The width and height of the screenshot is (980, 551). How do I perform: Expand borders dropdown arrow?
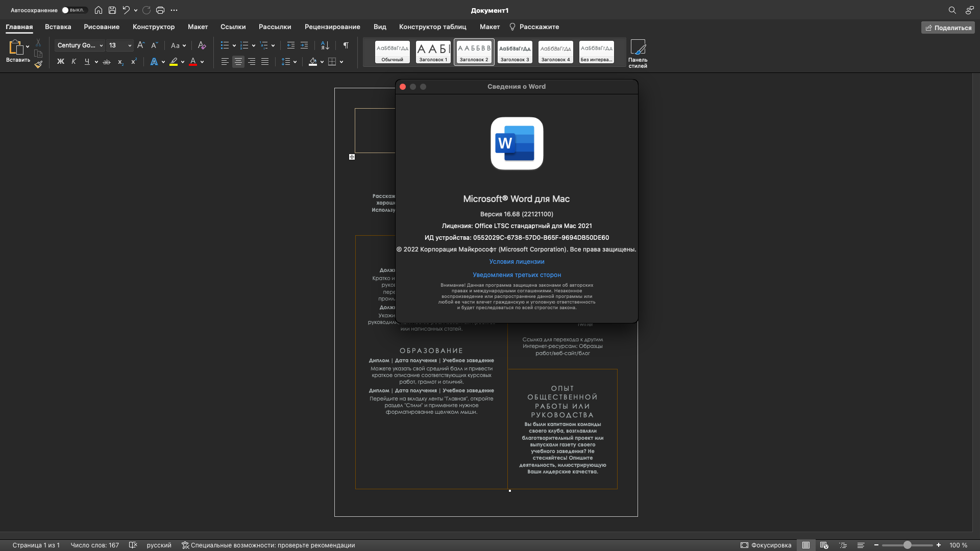coord(341,62)
